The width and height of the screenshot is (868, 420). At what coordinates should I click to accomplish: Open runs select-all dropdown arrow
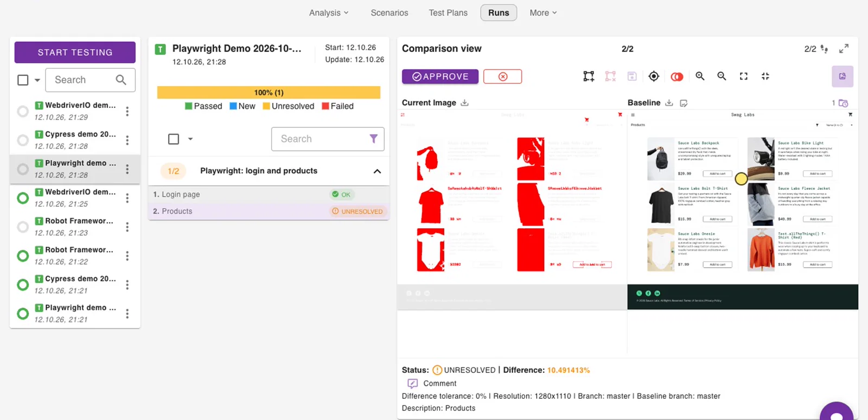[x=37, y=80]
